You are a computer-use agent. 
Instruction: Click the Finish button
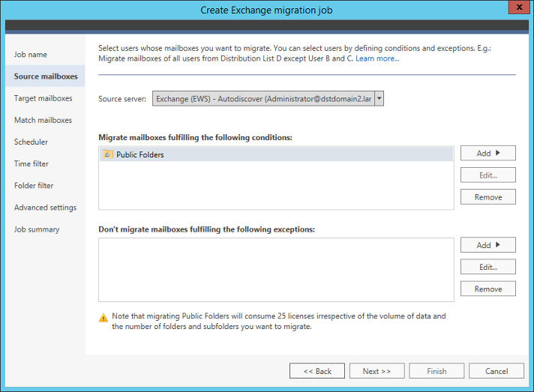click(x=436, y=371)
